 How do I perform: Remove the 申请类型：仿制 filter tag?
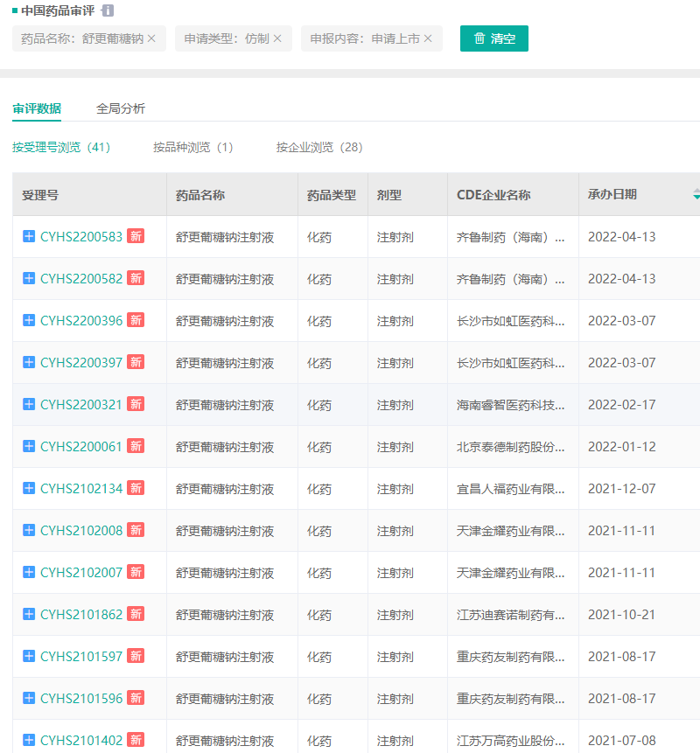[277, 38]
